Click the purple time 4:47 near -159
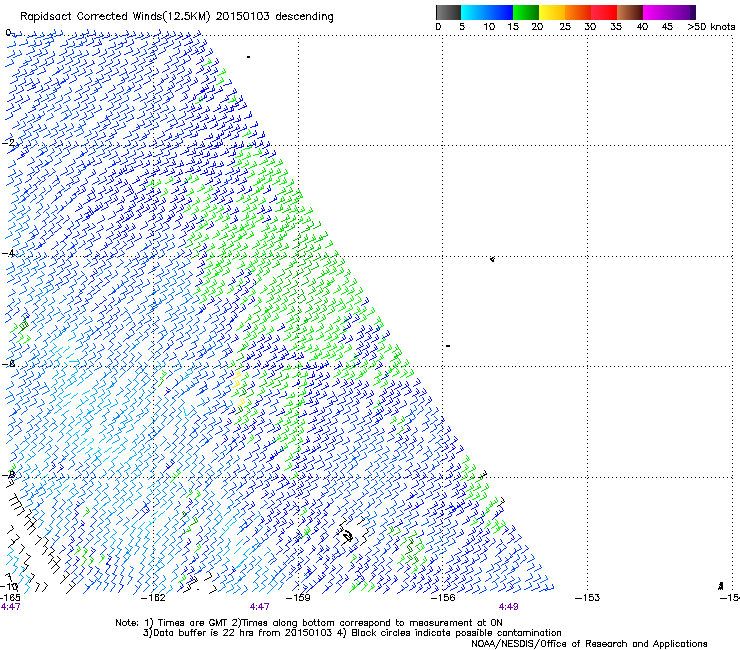Image resolution: width=740 pixels, height=650 pixels. click(260, 607)
